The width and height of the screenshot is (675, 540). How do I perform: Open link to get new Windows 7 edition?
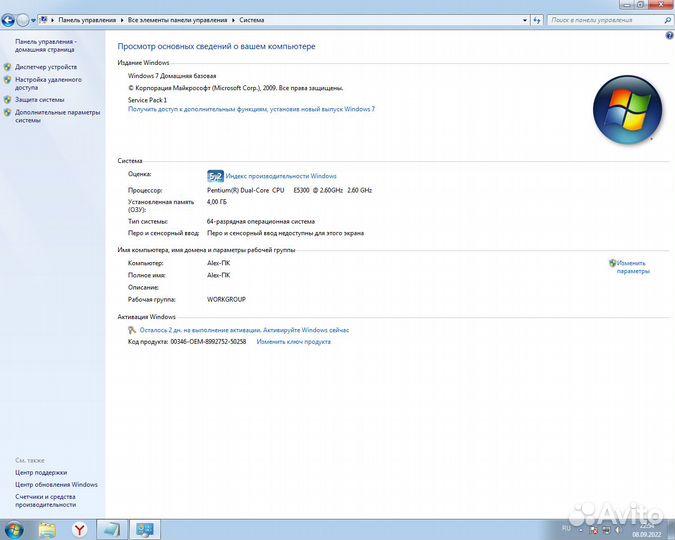[251, 109]
